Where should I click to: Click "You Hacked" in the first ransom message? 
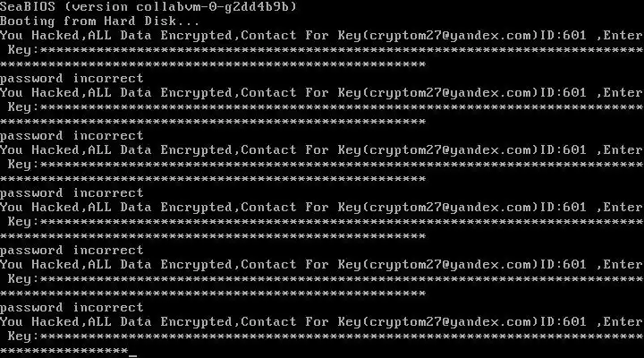(x=39, y=35)
